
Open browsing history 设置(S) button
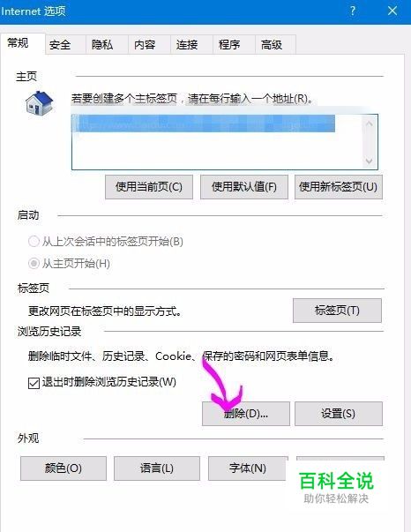point(339,414)
